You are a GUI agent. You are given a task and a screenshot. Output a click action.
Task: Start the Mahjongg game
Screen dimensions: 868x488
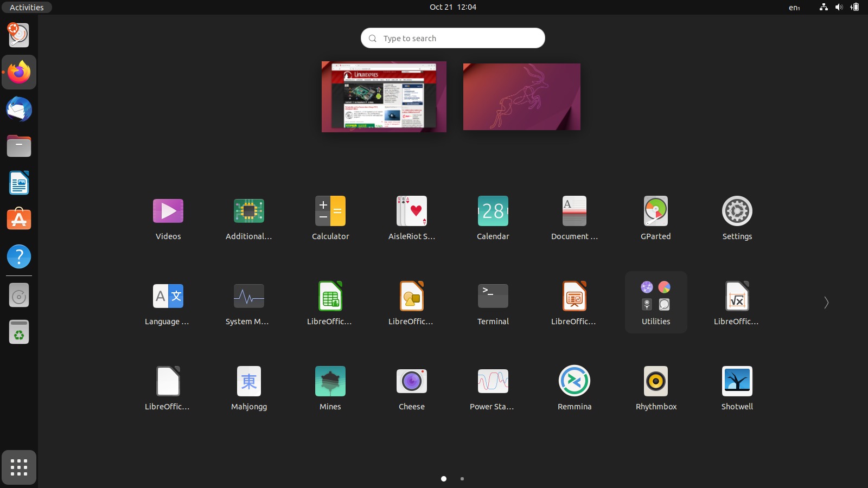point(249,388)
